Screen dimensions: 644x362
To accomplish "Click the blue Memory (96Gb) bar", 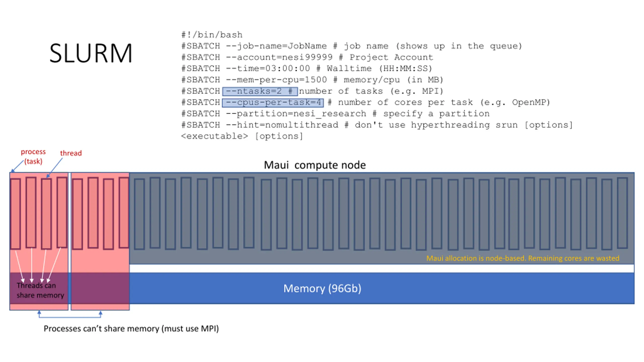I will click(x=382, y=288).
